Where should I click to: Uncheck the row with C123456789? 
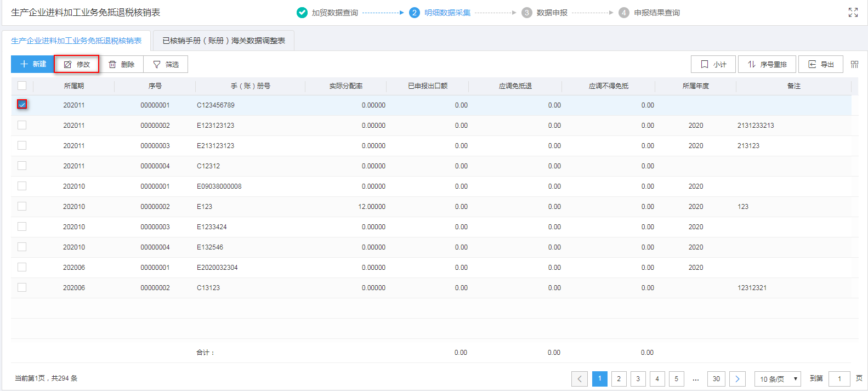click(22, 104)
